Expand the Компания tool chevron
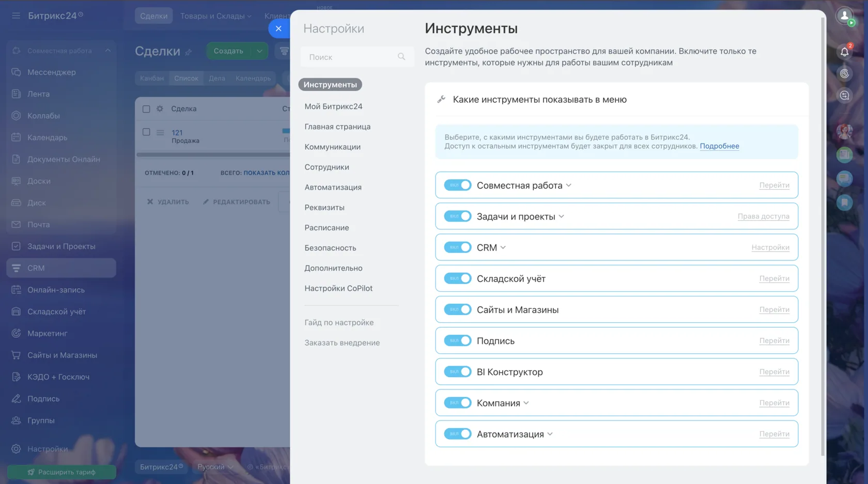Screen dimensions: 868x484 (526, 403)
